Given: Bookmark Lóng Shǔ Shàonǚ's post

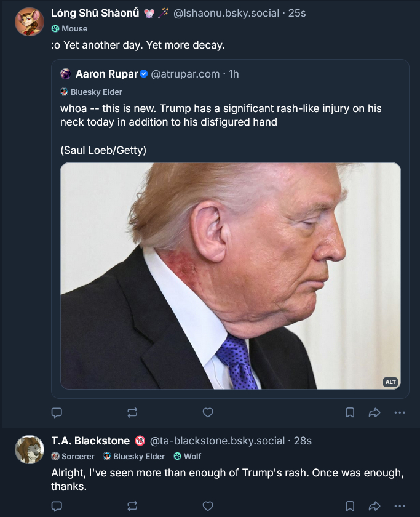Looking at the screenshot, I should [x=350, y=413].
